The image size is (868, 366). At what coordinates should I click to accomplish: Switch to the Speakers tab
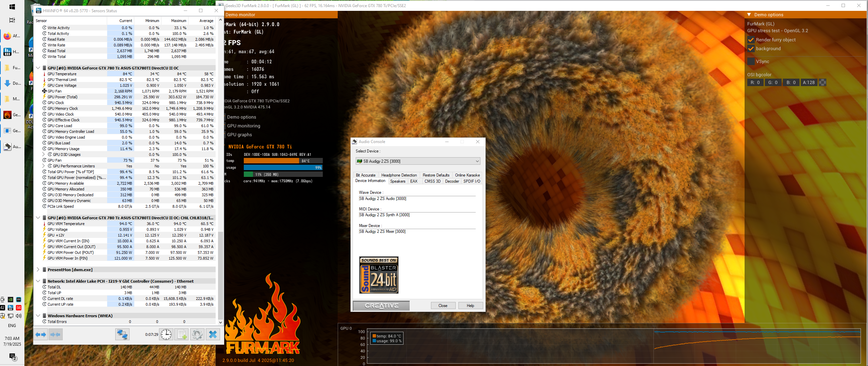point(397,181)
